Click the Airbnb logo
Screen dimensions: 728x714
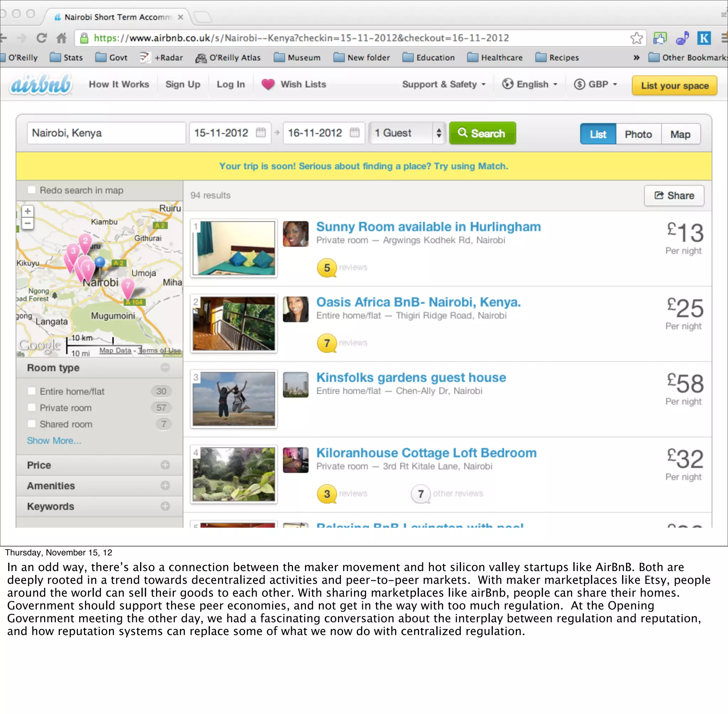(41, 84)
